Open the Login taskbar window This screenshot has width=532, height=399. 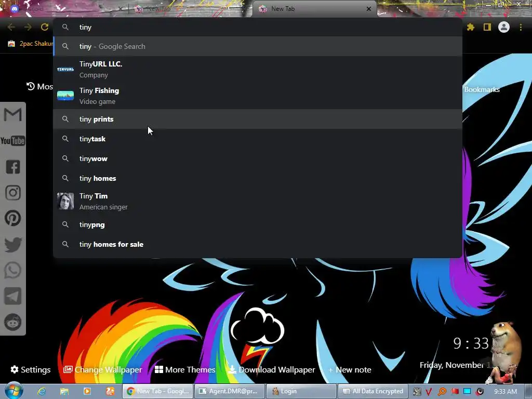tap(302, 391)
